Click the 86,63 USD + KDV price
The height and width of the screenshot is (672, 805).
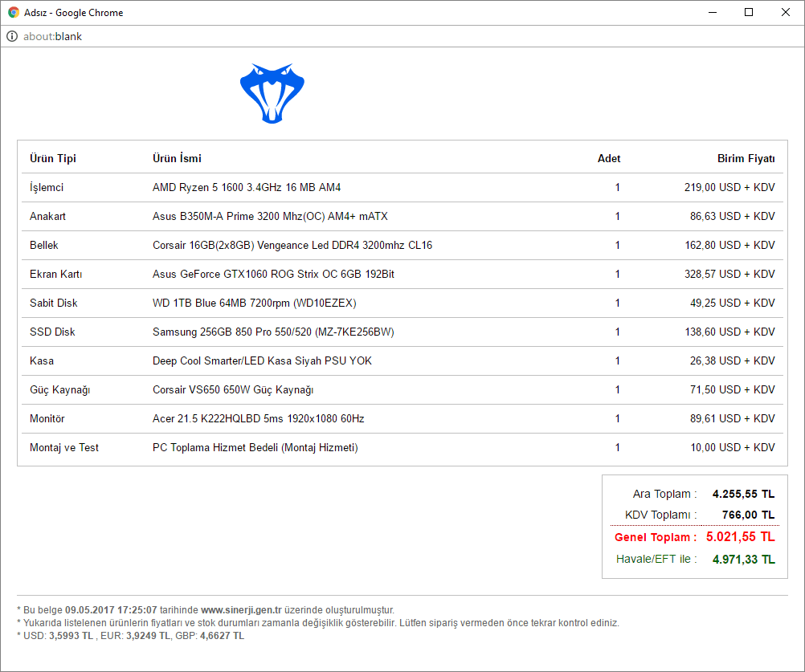click(x=733, y=216)
